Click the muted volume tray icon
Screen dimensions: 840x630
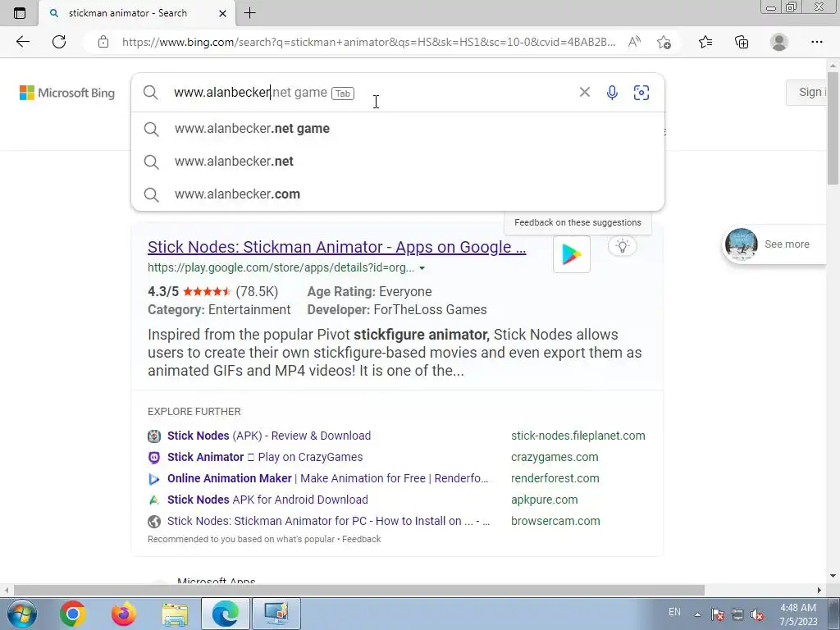[x=757, y=614]
